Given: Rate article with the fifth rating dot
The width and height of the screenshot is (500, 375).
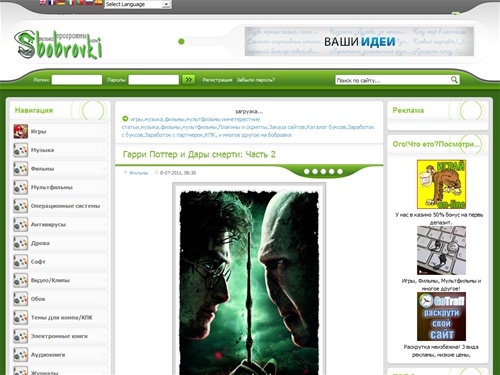Looking at the screenshot, I should pos(340,171).
